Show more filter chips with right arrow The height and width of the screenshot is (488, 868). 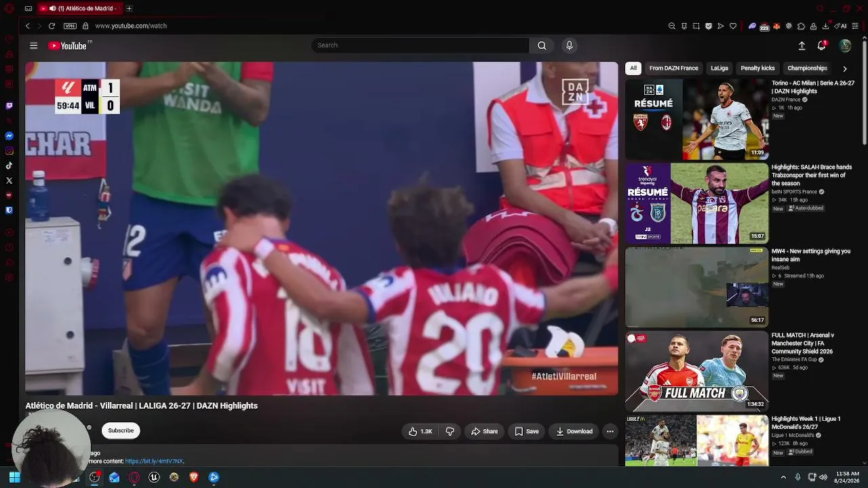coord(844,68)
